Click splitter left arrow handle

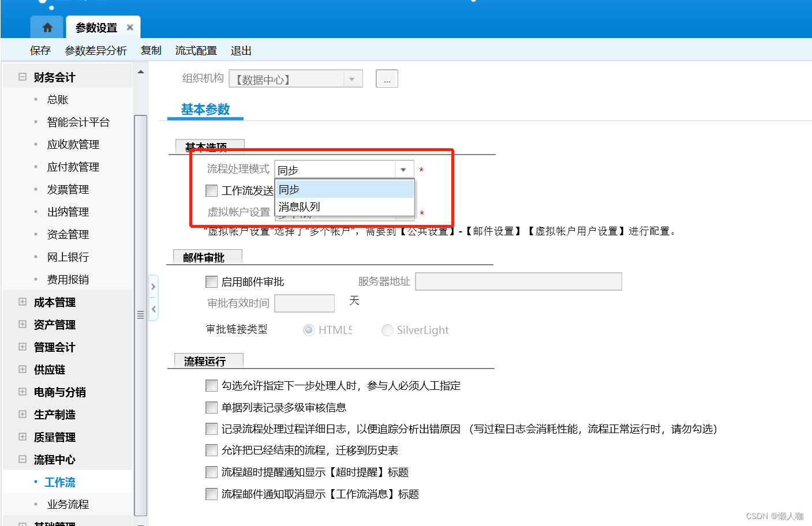coord(154,309)
